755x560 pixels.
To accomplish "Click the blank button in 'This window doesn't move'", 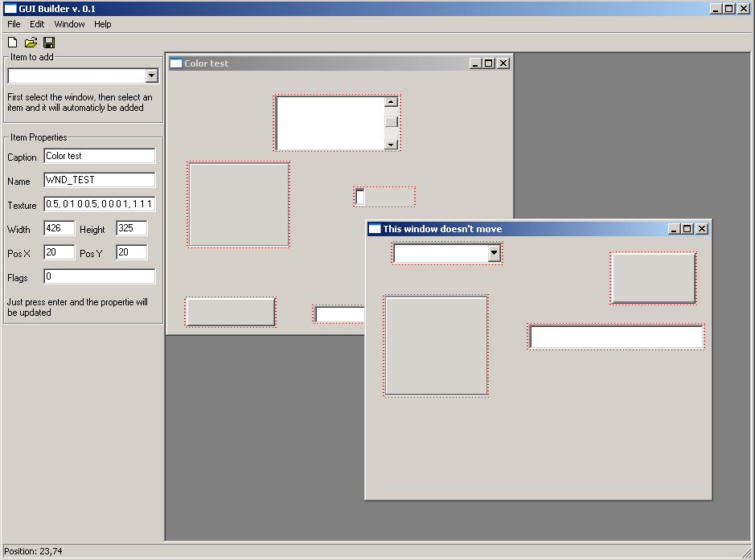I will pos(654,278).
